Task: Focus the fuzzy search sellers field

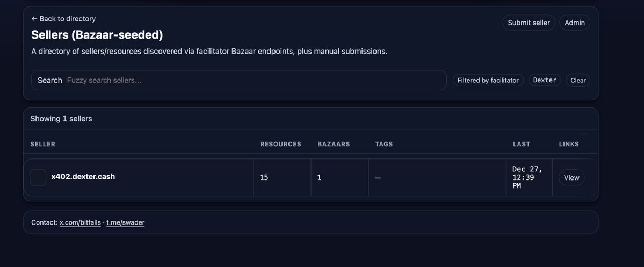Action: (x=238, y=80)
